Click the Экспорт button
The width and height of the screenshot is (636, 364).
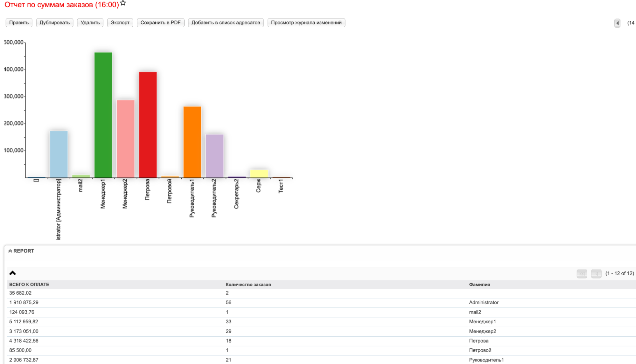coord(120,23)
